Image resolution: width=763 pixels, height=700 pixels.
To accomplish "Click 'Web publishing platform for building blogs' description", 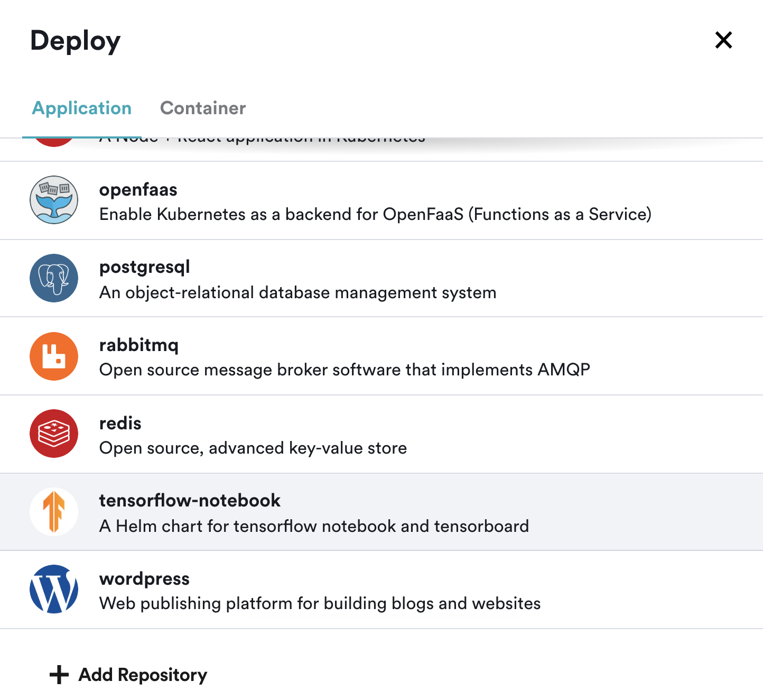I will (320, 604).
